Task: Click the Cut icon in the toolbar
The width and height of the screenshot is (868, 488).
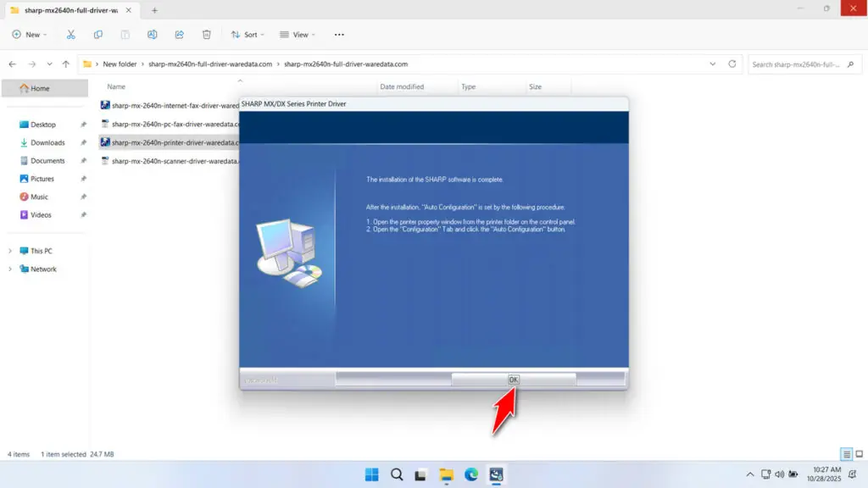Action: 71,35
